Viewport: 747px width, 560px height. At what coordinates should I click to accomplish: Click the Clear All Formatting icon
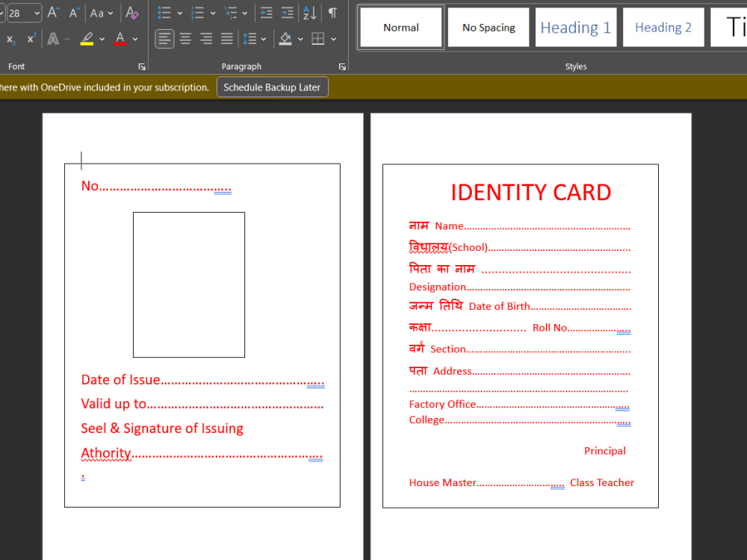click(x=132, y=13)
